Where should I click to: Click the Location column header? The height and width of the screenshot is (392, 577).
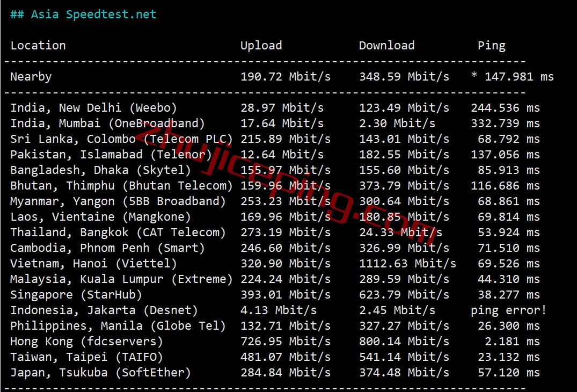(x=38, y=46)
